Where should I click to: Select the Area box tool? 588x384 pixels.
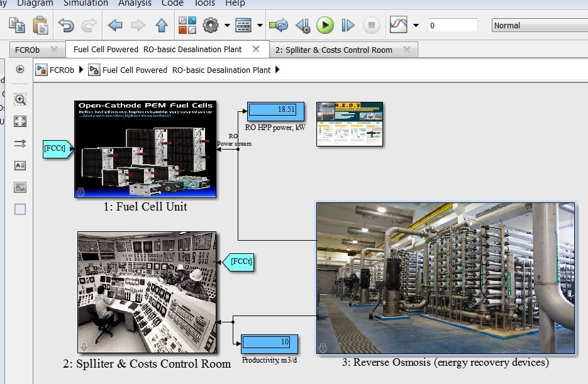pyautogui.click(x=20, y=209)
